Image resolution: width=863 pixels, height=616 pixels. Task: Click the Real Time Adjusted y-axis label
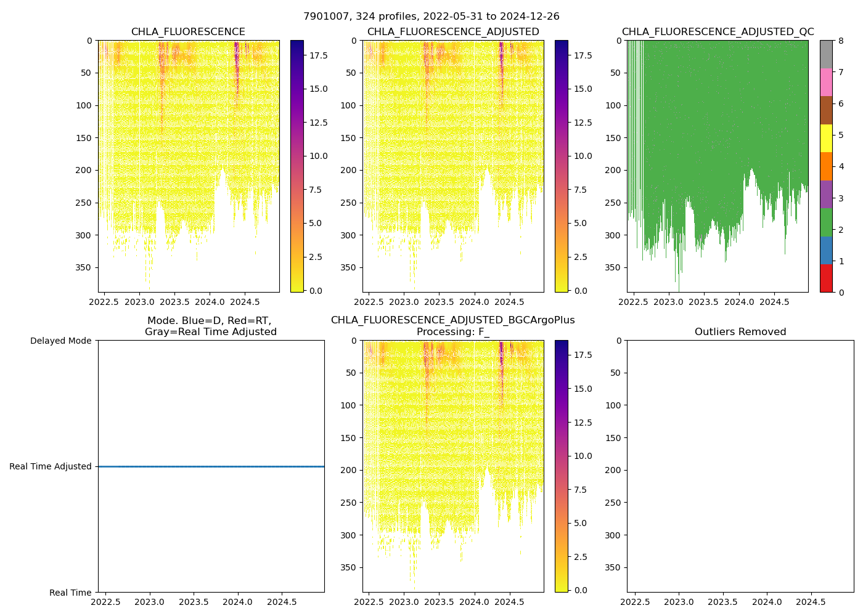[51, 467]
